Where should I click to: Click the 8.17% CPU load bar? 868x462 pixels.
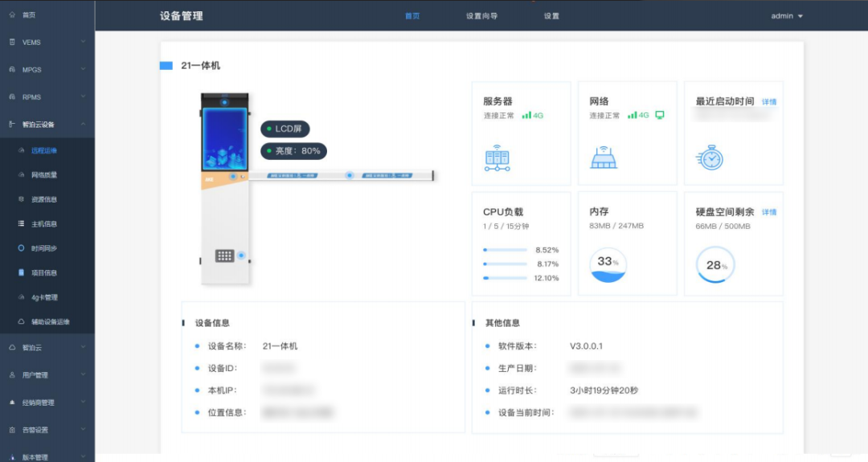tap(505, 264)
